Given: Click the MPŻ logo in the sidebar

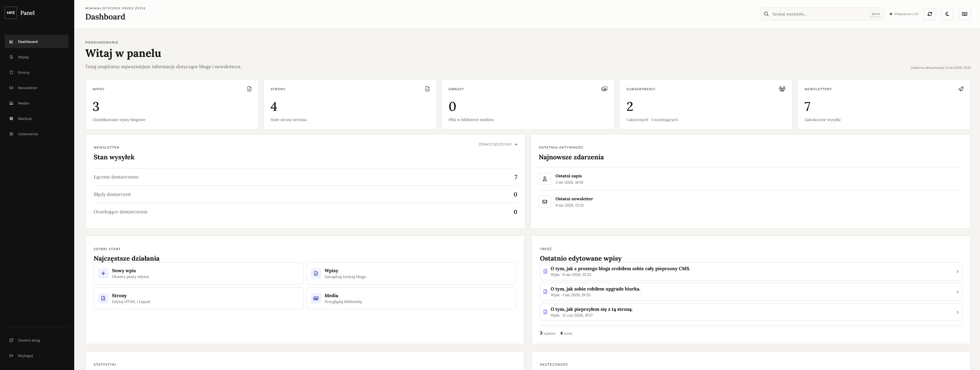Looking at the screenshot, I should tap(11, 12).
